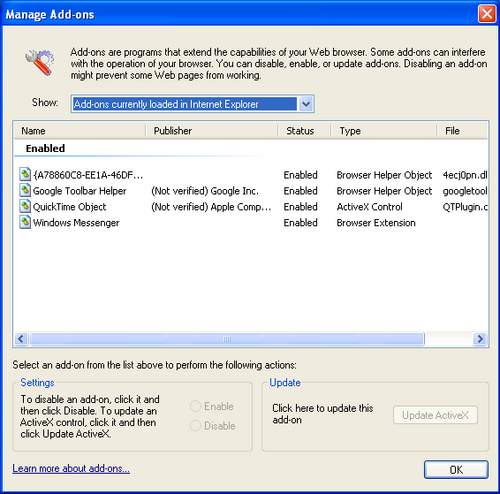Select the Disable radio button
Screen dimensions: 500x494
(x=195, y=425)
